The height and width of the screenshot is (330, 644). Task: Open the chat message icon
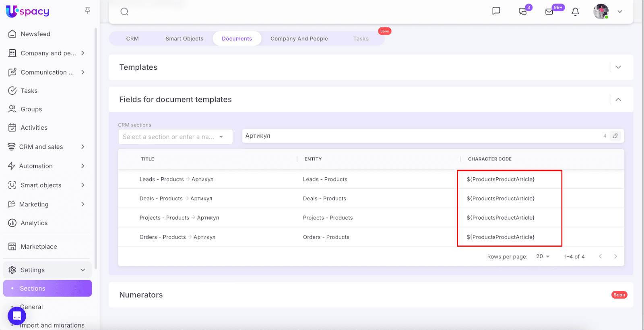(x=496, y=11)
